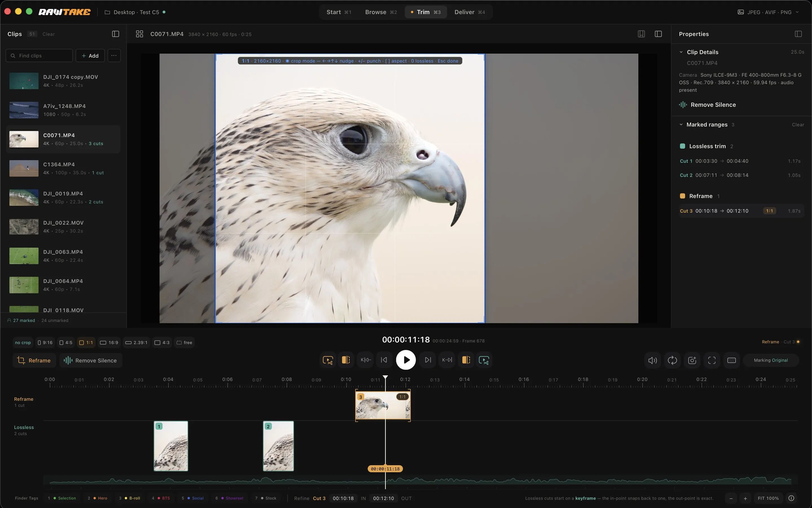Click the Reframe orange swatch
The image size is (812, 508).
(683, 196)
